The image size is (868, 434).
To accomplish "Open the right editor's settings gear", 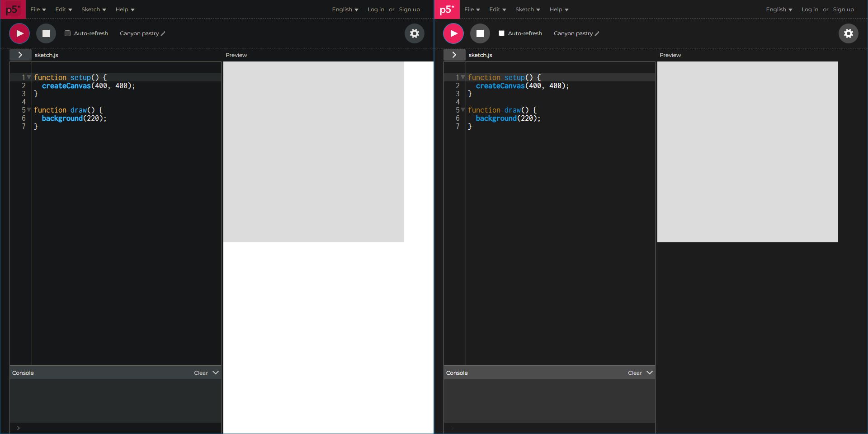I will click(x=849, y=33).
